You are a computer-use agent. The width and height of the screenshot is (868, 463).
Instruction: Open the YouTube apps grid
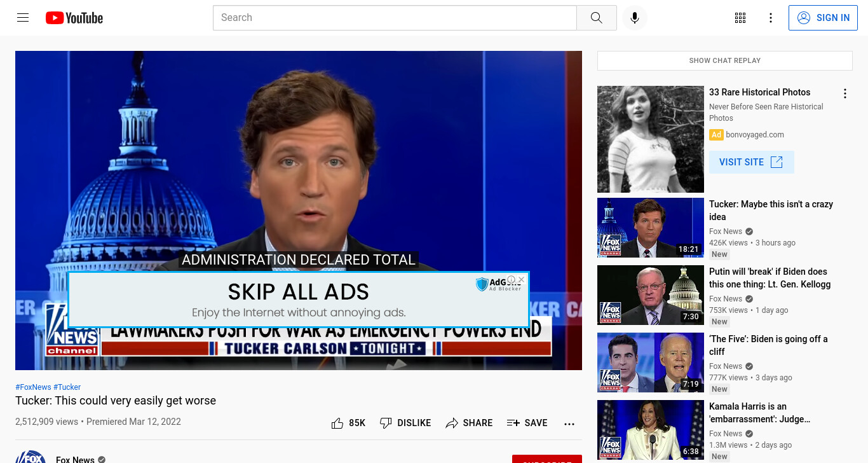tap(740, 18)
